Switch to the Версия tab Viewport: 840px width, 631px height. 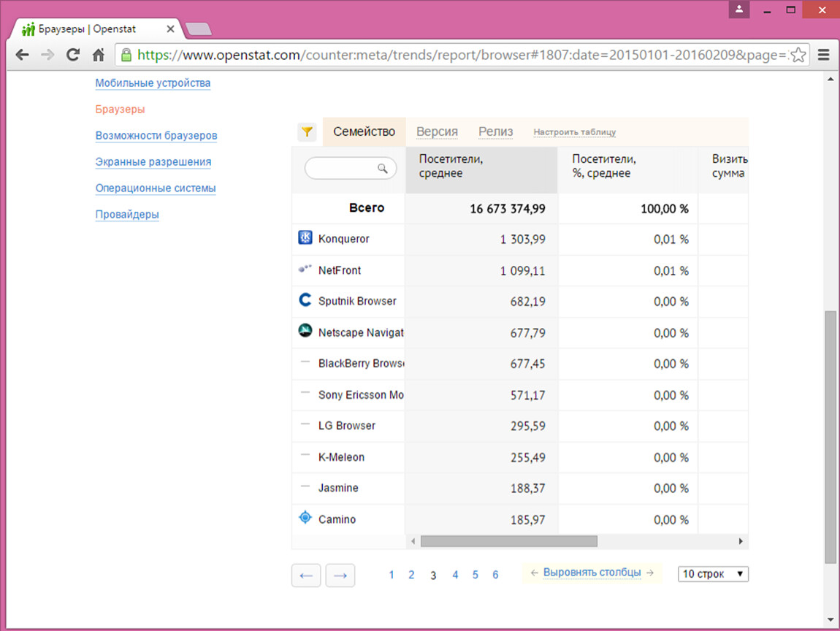pyautogui.click(x=437, y=131)
